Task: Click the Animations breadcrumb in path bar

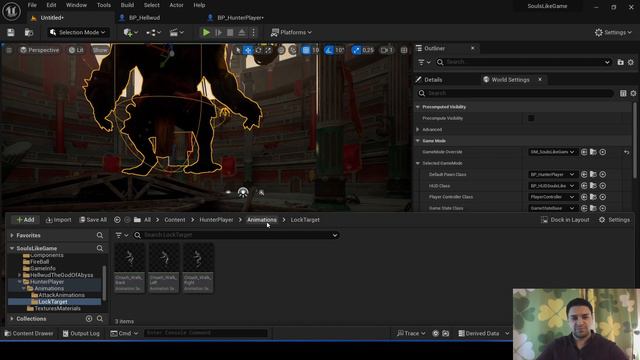Action: tap(262, 220)
